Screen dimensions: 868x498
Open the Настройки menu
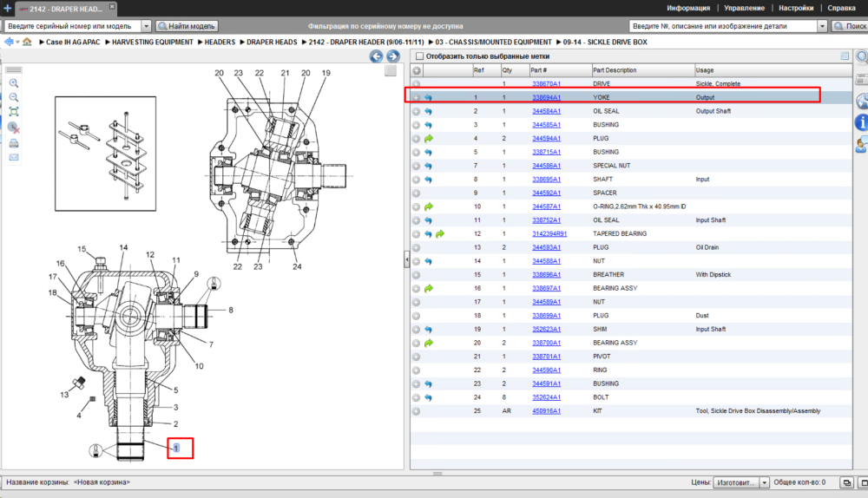[x=796, y=9]
